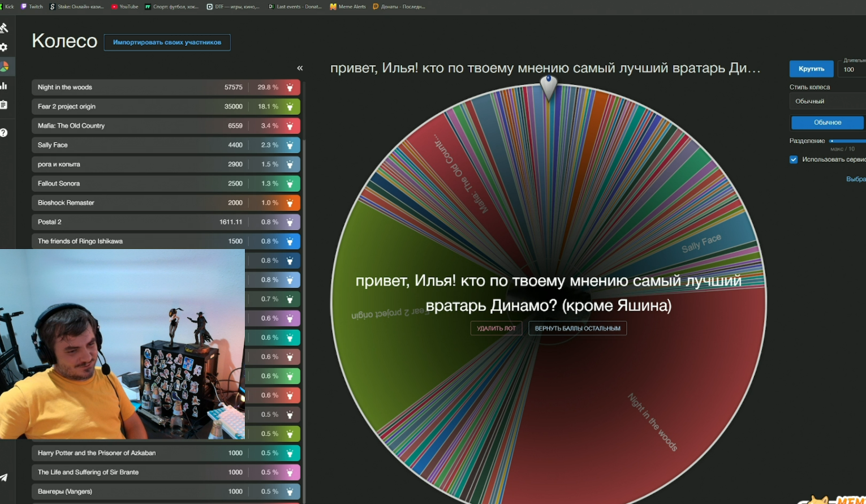Viewport: 866px width, 504px height.
Task: Click the Длительность input field with 100
Action: point(853,70)
